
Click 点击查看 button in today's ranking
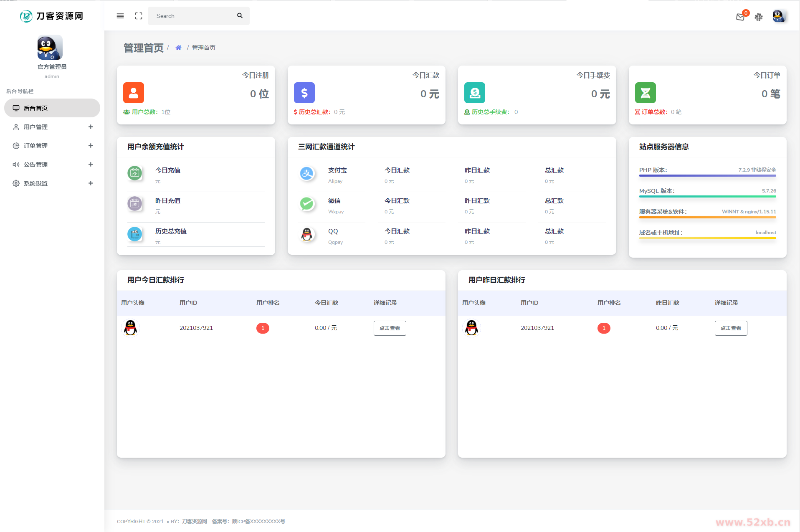click(x=390, y=328)
